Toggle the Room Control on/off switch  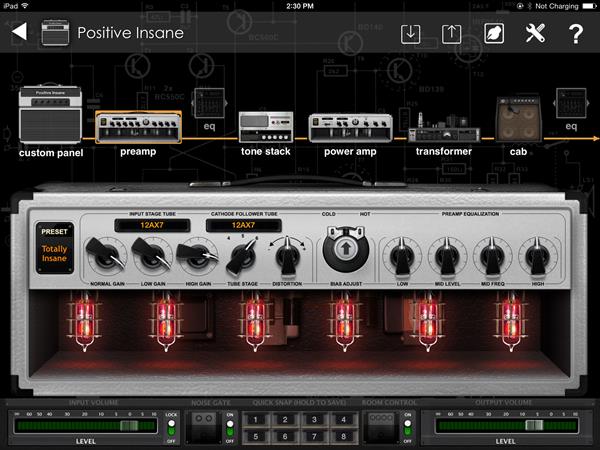point(408,427)
